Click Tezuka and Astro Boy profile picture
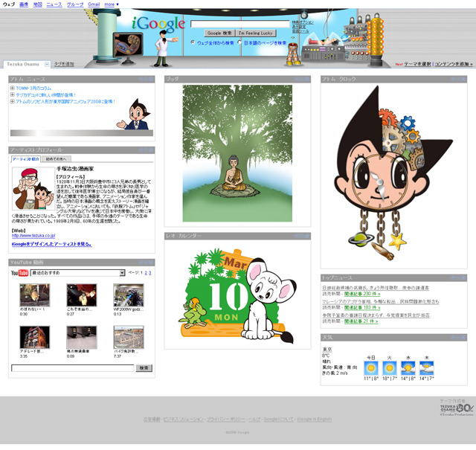Screen dimensions: 476x450 [x=33, y=189]
